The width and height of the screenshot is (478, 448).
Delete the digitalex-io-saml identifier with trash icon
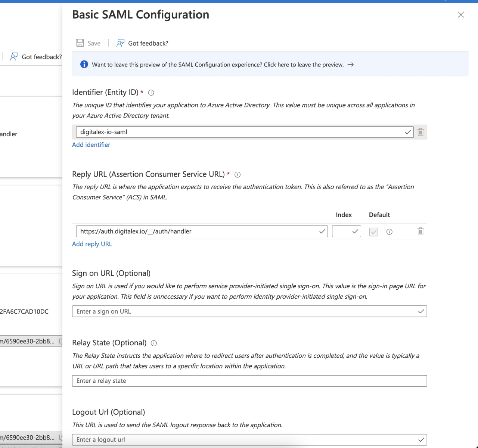pyautogui.click(x=420, y=132)
